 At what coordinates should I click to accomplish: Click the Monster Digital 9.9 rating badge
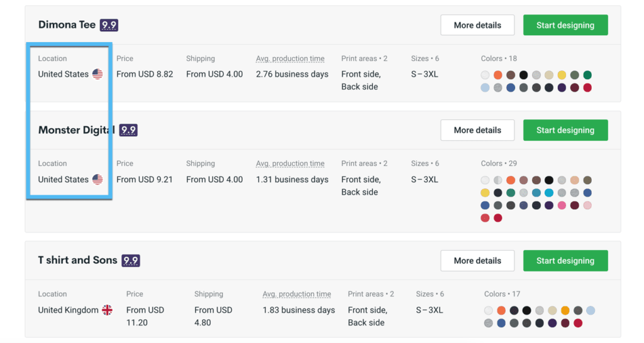(x=128, y=131)
